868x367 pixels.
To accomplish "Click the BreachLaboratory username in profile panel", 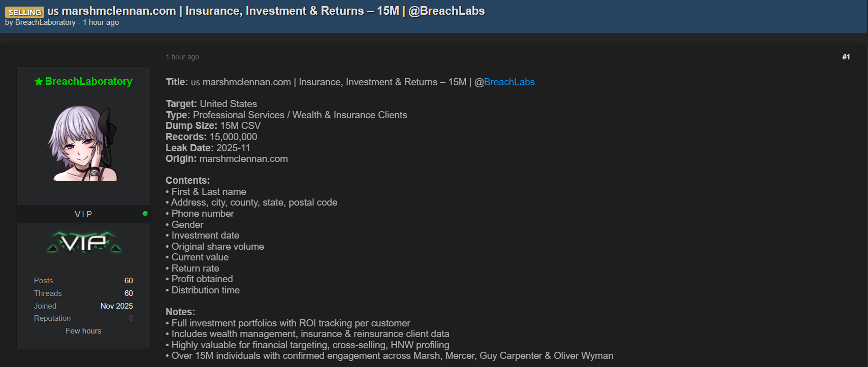I will pos(88,81).
